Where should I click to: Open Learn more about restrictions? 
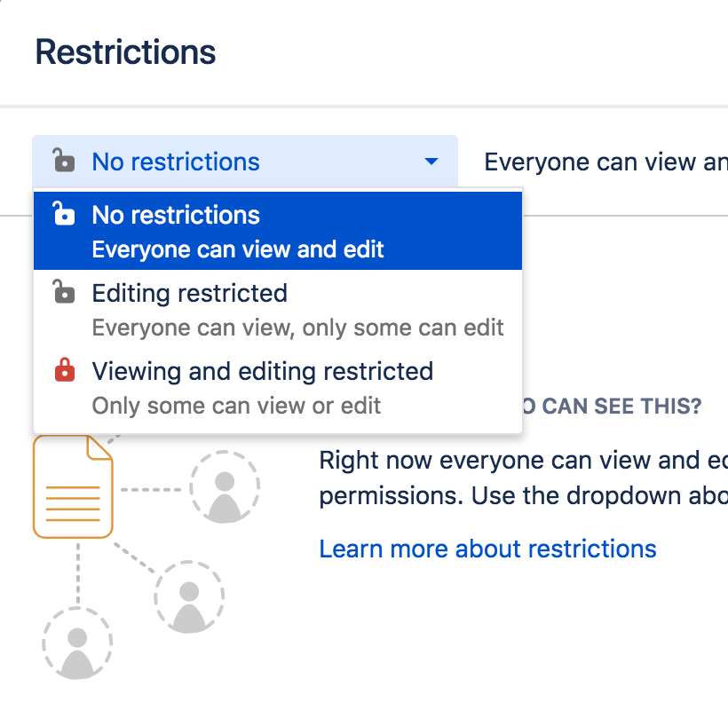pyautogui.click(x=487, y=549)
